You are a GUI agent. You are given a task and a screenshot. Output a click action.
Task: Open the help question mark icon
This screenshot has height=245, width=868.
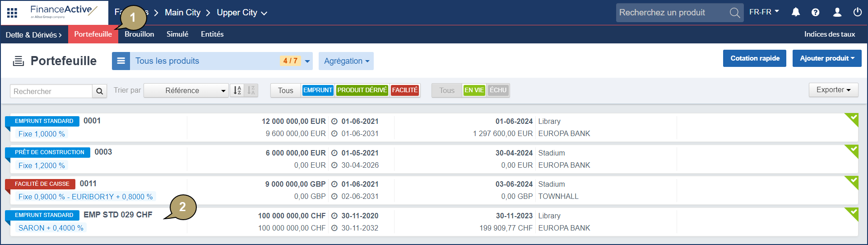[815, 12]
